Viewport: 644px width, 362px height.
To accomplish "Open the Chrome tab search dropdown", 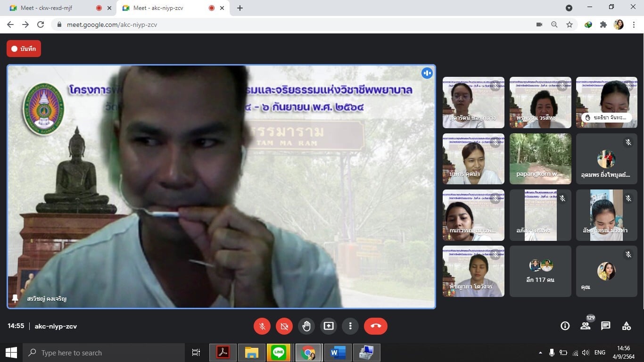I will tap(569, 8).
